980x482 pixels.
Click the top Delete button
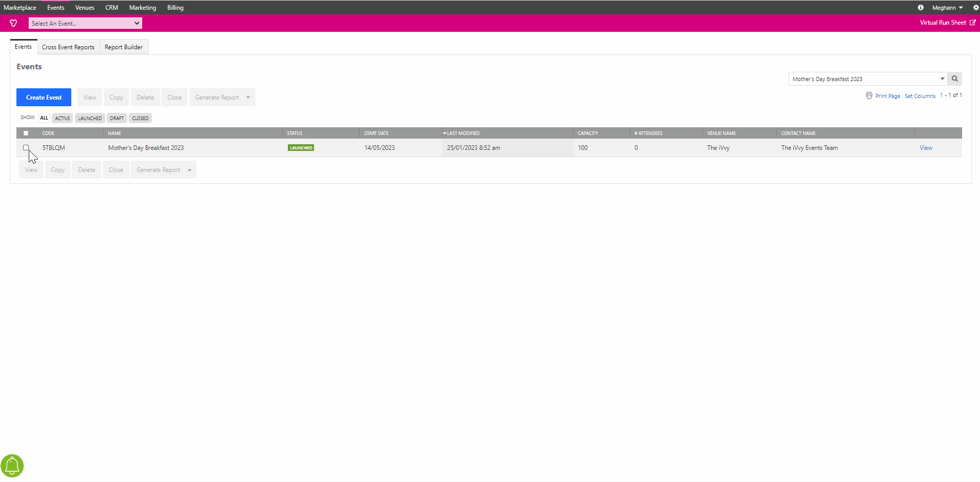145,98
